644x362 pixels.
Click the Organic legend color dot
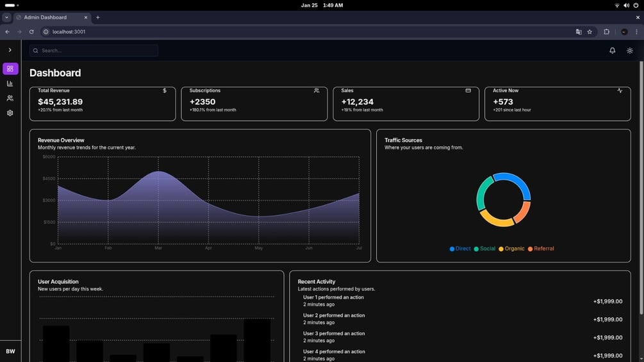coord(501,249)
